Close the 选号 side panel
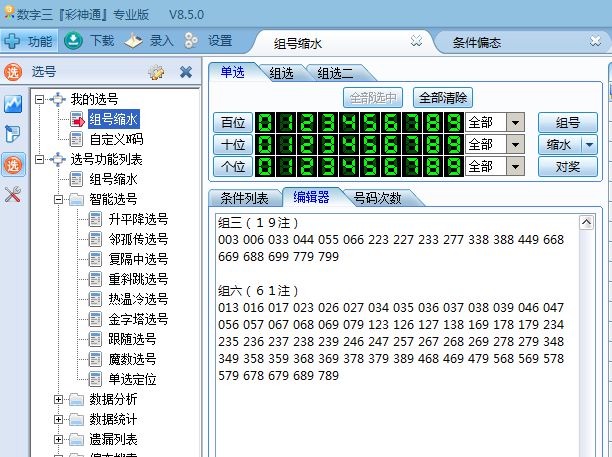This screenshot has height=457, width=612. (185, 72)
